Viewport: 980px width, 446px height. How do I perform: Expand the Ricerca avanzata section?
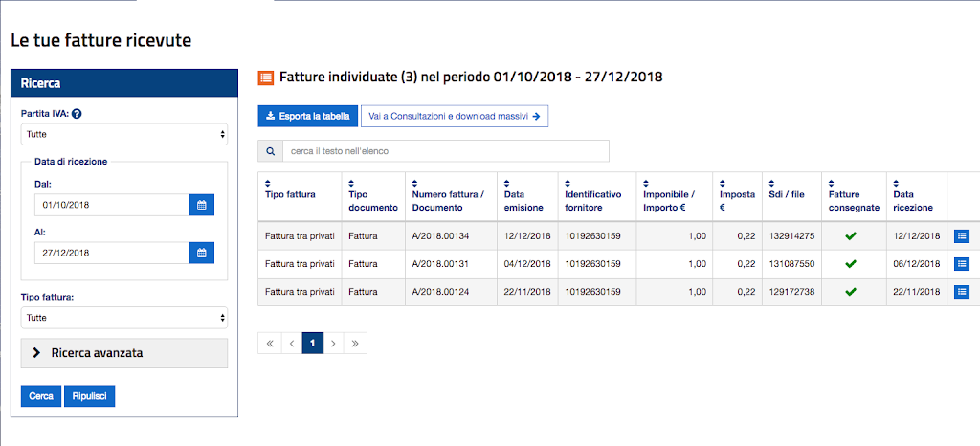coord(124,353)
